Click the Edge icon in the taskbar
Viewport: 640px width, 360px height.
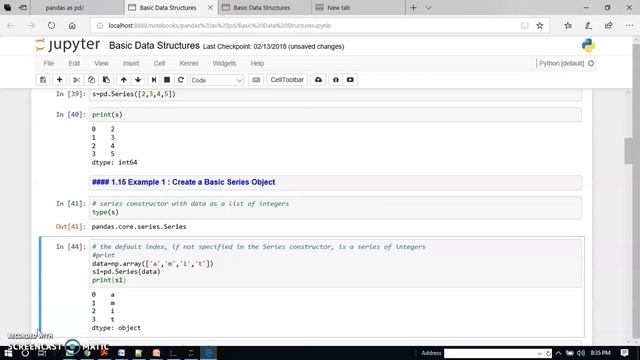[x=208, y=353]
